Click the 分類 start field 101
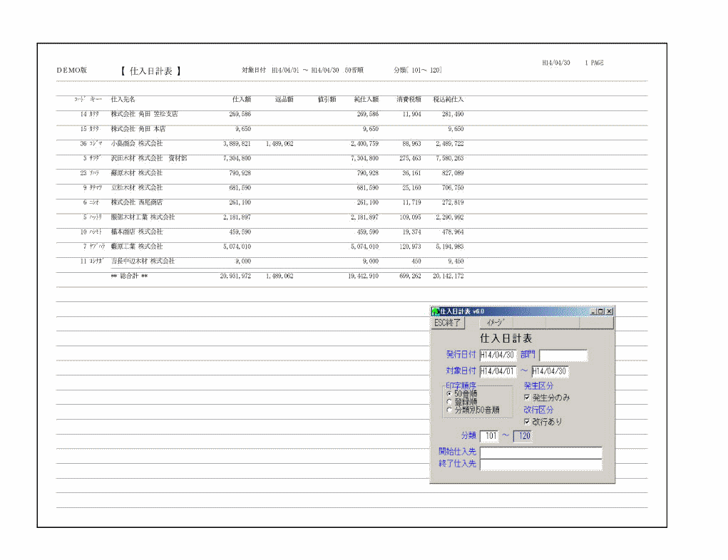The height and width of the screenshot is (560, 728). click(489, 436)
